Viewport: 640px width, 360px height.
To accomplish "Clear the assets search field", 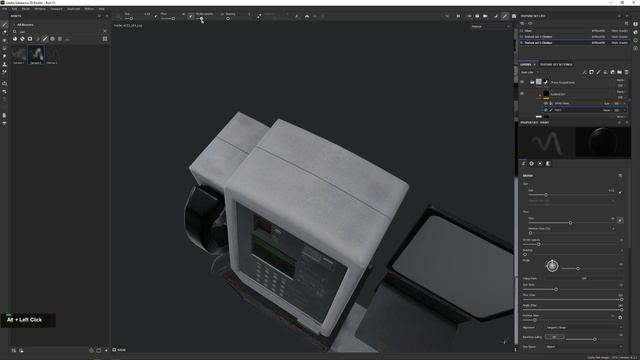I will [105, 31].
